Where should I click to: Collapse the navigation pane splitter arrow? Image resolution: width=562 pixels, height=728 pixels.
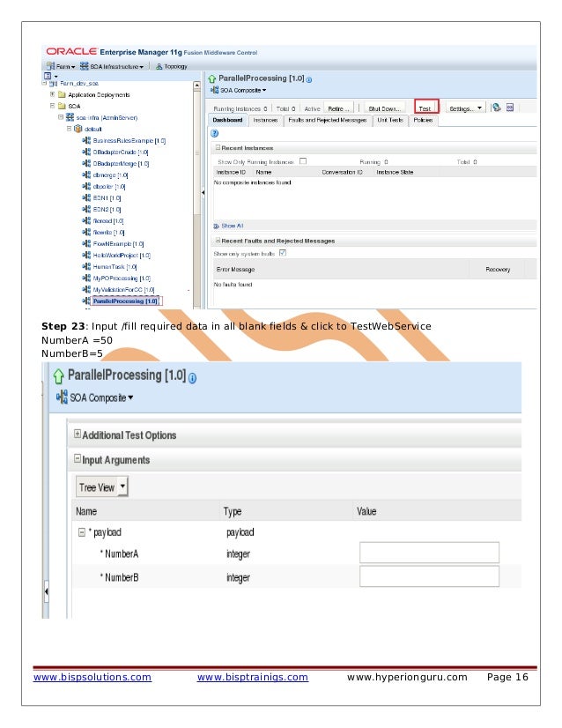point(203,192)
